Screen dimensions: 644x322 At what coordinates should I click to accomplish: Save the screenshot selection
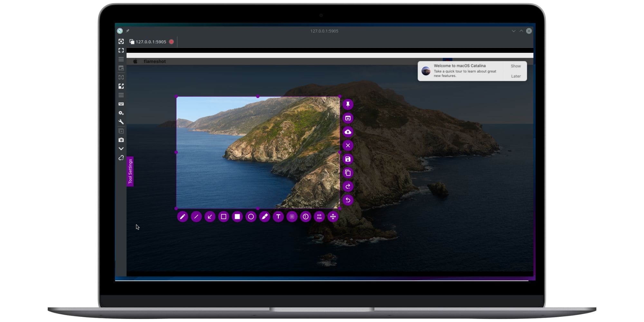coord(348,159)
